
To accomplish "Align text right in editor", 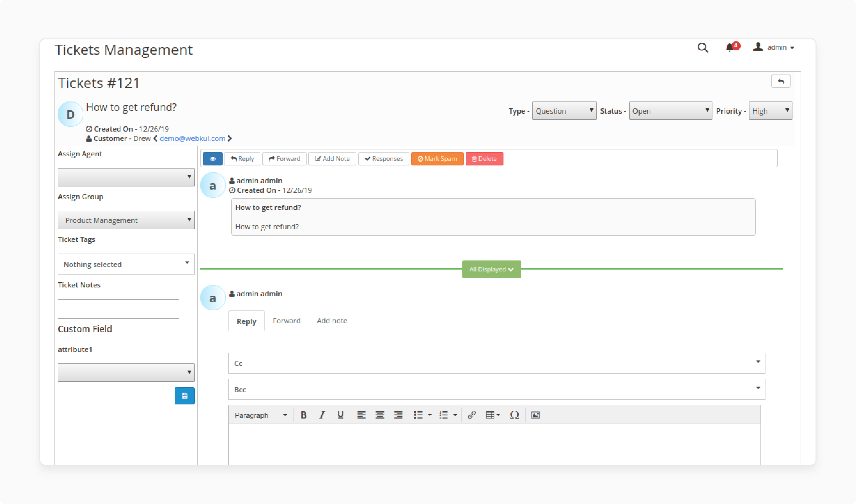I will pyautogui.click(x=398, y=415).
